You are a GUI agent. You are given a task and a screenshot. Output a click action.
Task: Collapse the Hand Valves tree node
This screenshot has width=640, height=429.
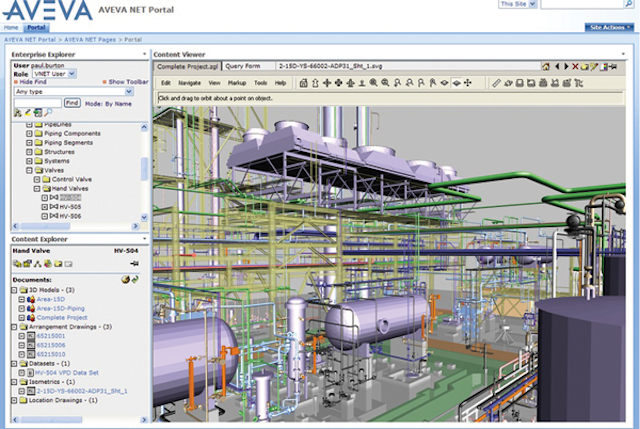click(x=37, y=189)
